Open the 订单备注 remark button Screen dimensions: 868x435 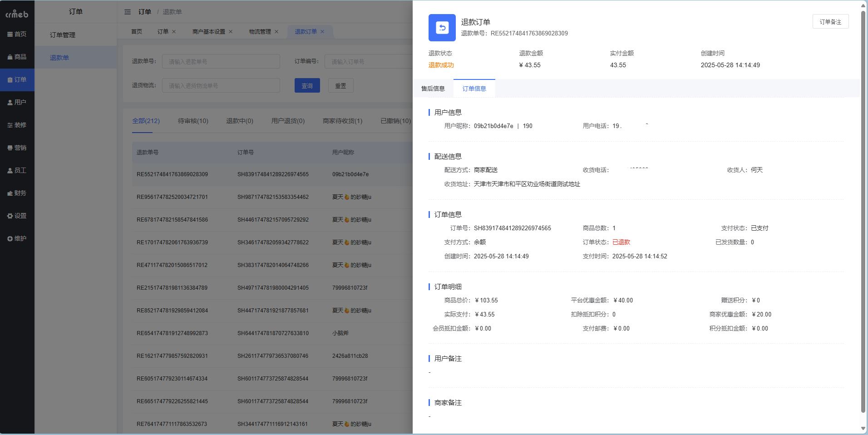830,21
